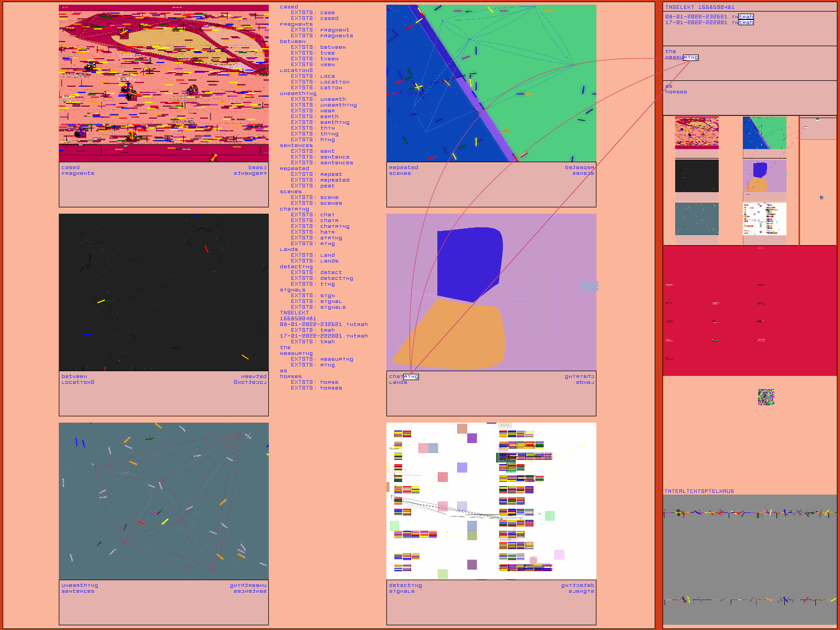Select the pink-red cased fragments thumbnail

click(697, 133)
